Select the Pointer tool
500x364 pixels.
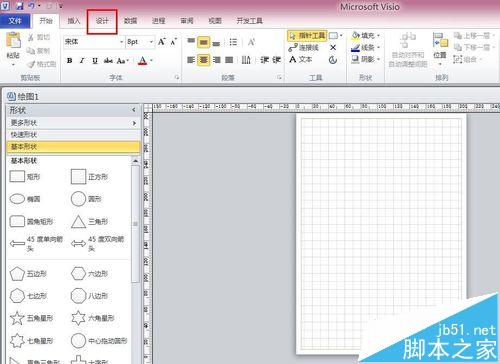point(307,36)
